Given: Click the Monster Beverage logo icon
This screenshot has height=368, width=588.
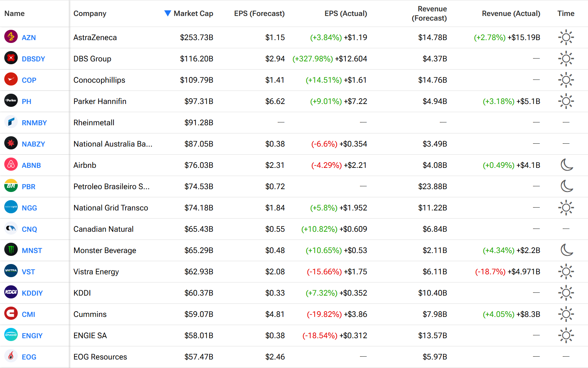Looking at the screenshot, I should tap(11, 250).
